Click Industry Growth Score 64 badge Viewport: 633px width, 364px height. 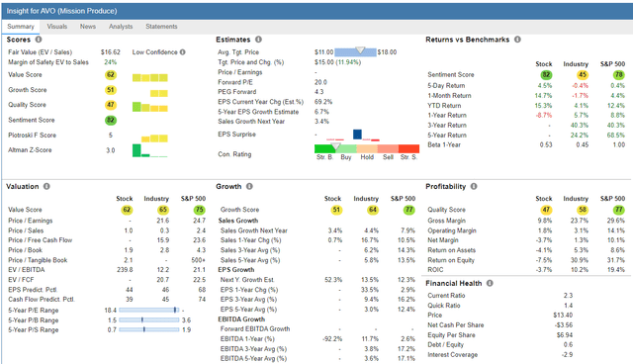[373, 210]
